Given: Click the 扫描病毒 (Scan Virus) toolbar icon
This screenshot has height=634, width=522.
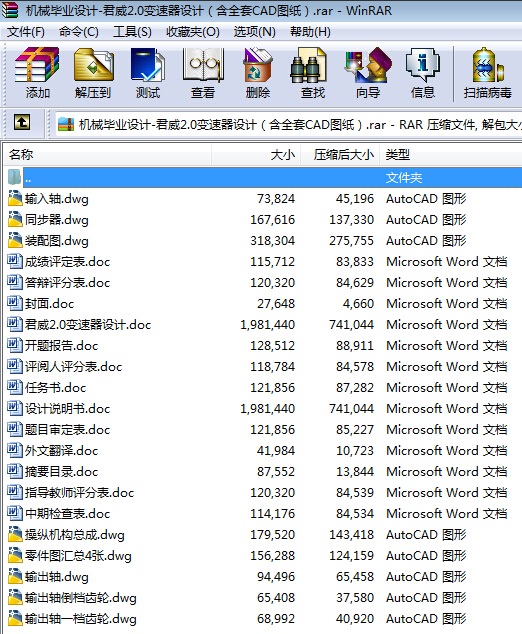Looking at the screenshot, I should pyautogui.click(x=488, y=65).
